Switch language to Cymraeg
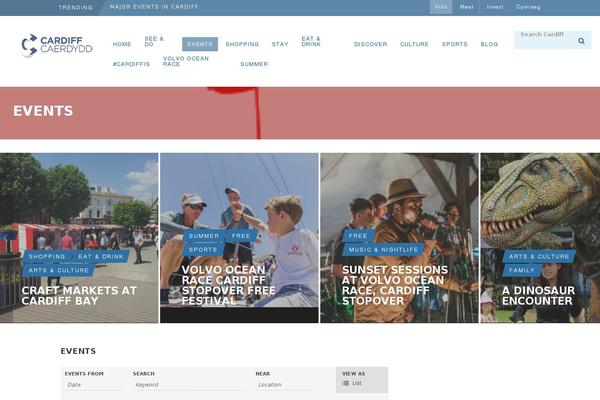 pyautogui.click(x=528, y=7)
